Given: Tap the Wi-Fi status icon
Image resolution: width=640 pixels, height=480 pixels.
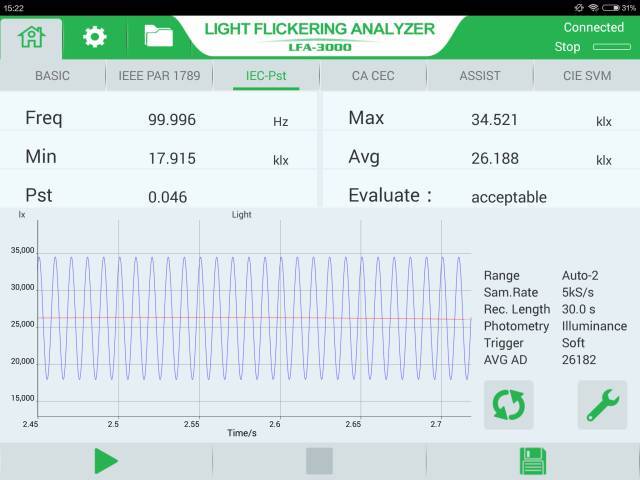Looking at the screenshot, I should [x=593, y=7].
